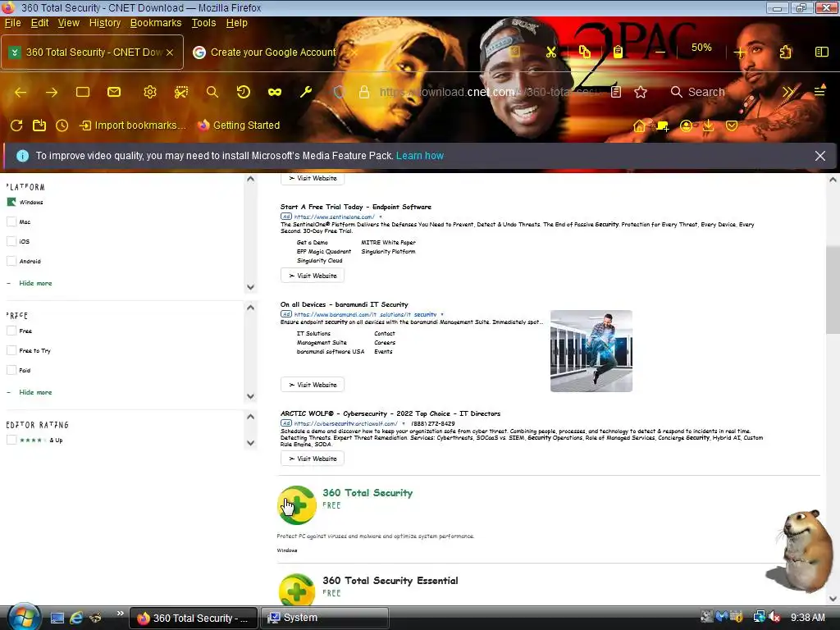This screenshot has height=630, width=840.
Task: Click the email link envelope icon
Action: 114,92
